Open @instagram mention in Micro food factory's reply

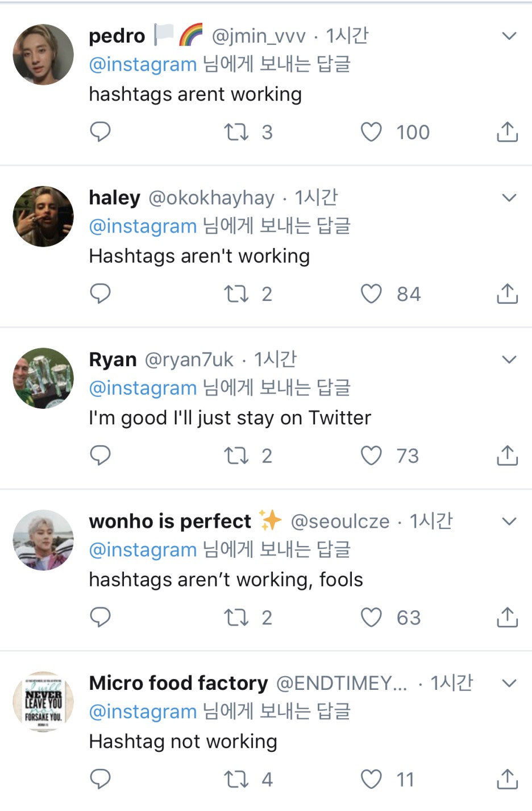coord(143,711)
